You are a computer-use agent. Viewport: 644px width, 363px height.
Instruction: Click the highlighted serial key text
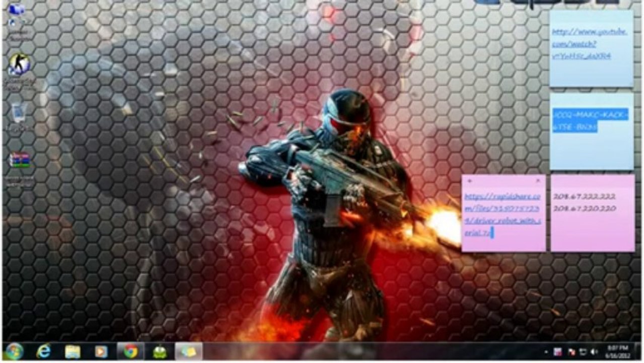590,120
